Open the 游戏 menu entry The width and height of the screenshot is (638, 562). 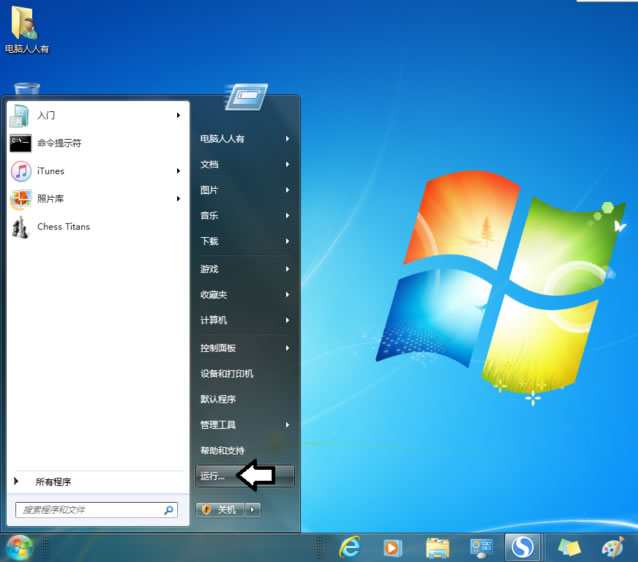pyautogui.click(x=245, y=269)
